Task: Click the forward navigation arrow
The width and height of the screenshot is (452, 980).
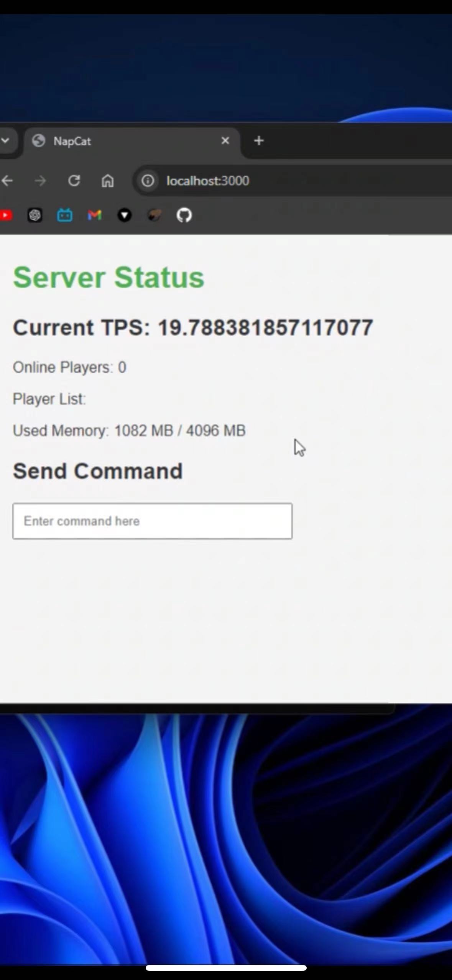Action: (40, 181)
